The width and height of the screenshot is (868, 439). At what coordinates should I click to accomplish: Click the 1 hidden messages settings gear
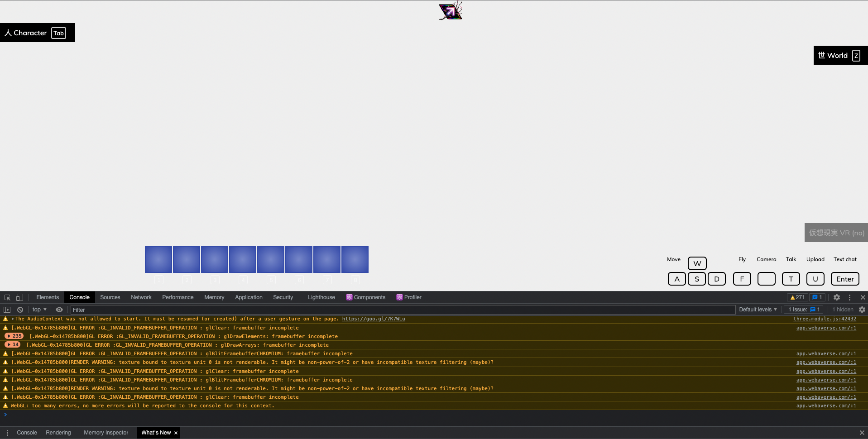[862, 310]
